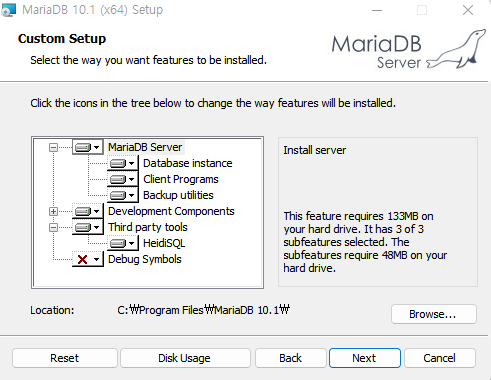Viewport: 491px width, 380px height.
Task: Select Third party tools tree label
Action: tap(148, 227)
